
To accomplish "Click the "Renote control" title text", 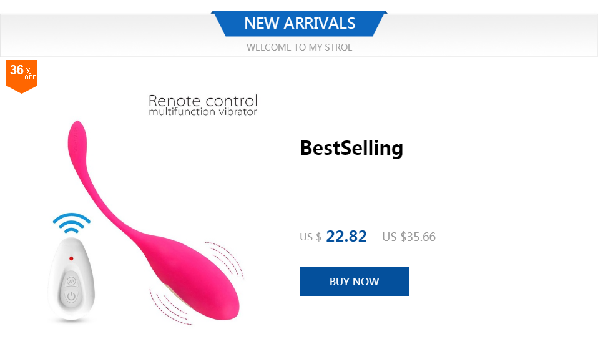I will tap(203, 101).
